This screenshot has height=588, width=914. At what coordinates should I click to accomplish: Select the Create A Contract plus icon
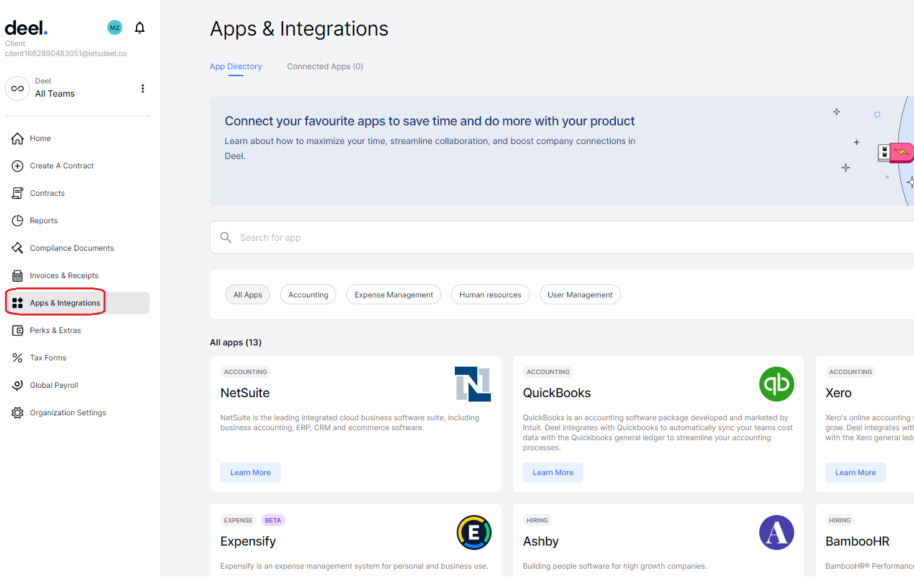(x=17, y=165)
